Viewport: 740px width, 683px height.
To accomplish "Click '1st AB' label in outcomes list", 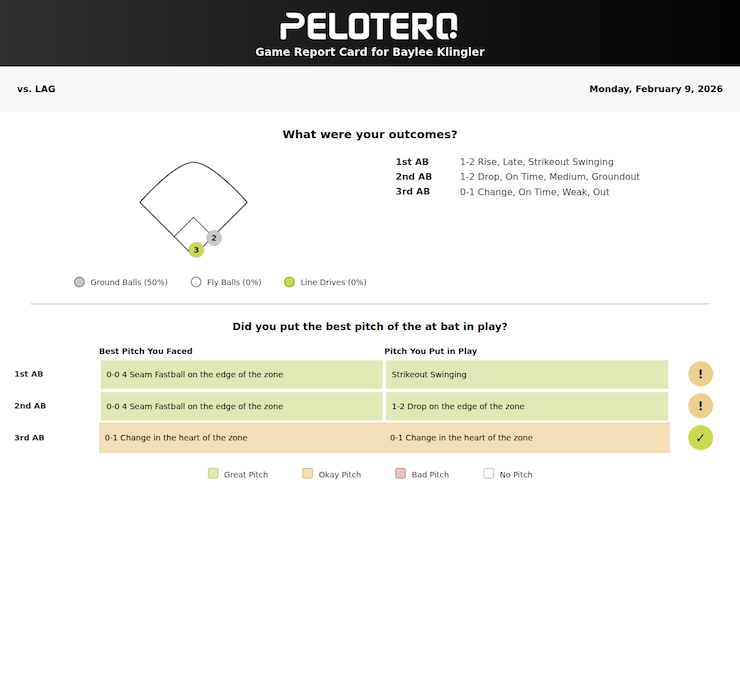I will pyautogui.click(x=412, y=162).
